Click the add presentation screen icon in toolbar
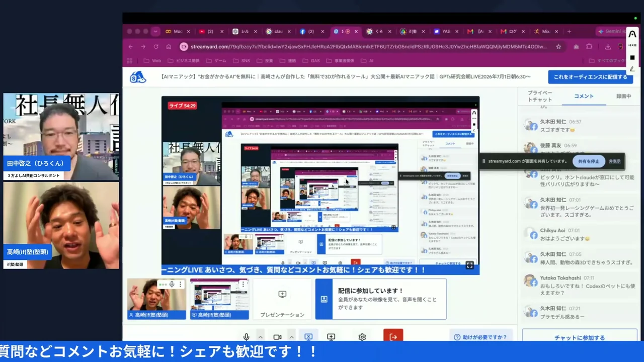The image size is (644, 362). [331, 337]
